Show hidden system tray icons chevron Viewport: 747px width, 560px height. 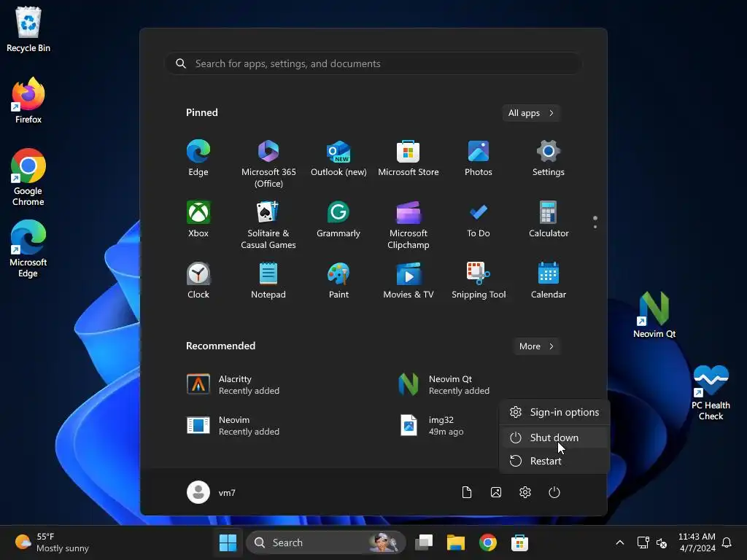pos(620,542)
